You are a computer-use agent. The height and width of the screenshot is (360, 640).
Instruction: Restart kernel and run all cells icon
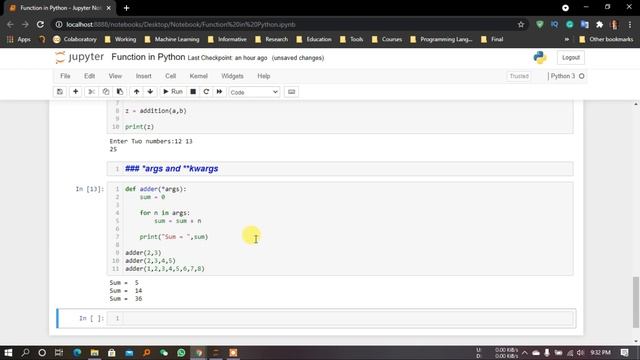pyautogui.click(x=219, y=92)
